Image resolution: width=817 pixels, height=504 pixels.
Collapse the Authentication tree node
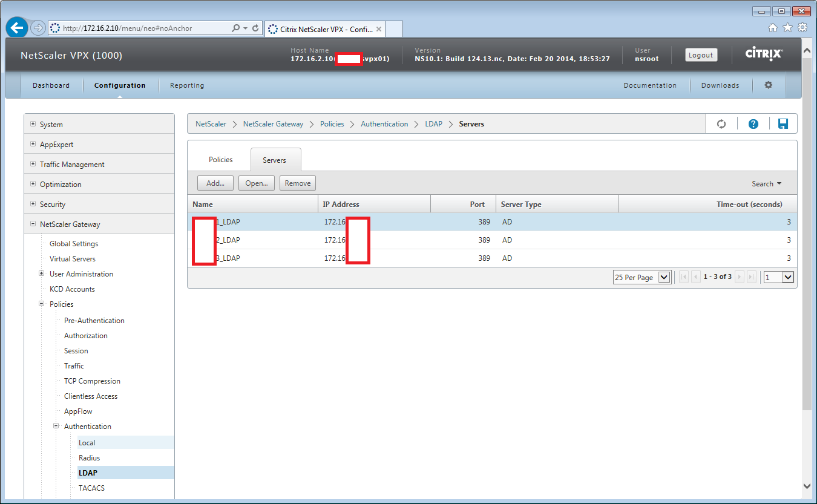[x=56, y=426]
